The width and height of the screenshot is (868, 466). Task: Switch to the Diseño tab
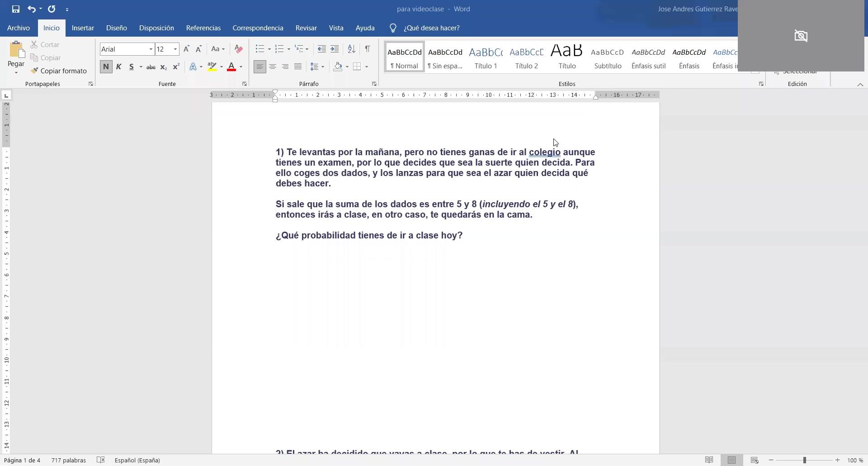[x=116, y=28]
